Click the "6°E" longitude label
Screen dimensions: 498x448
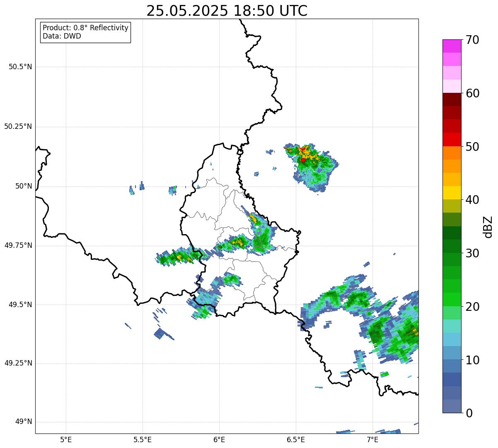[219, 440]
